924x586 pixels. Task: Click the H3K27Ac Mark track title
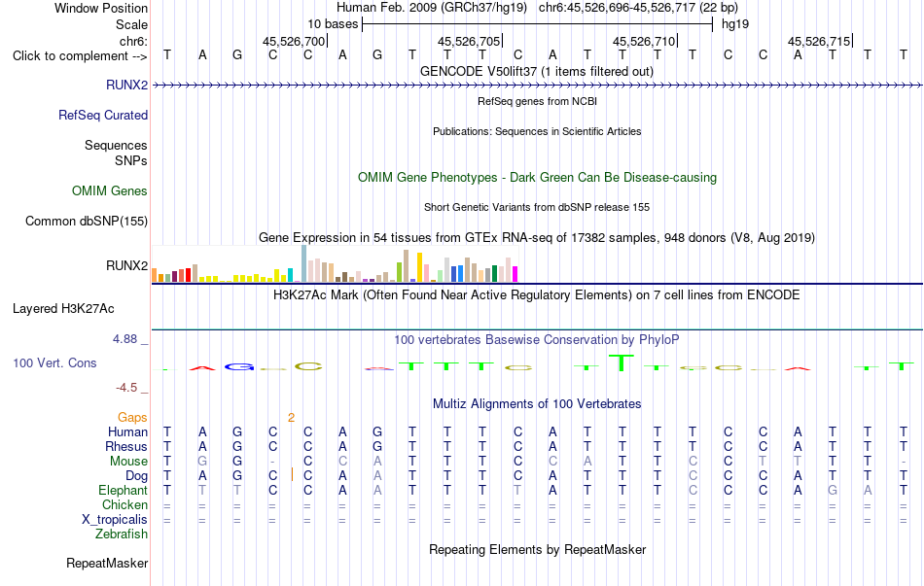pos(536,294)
